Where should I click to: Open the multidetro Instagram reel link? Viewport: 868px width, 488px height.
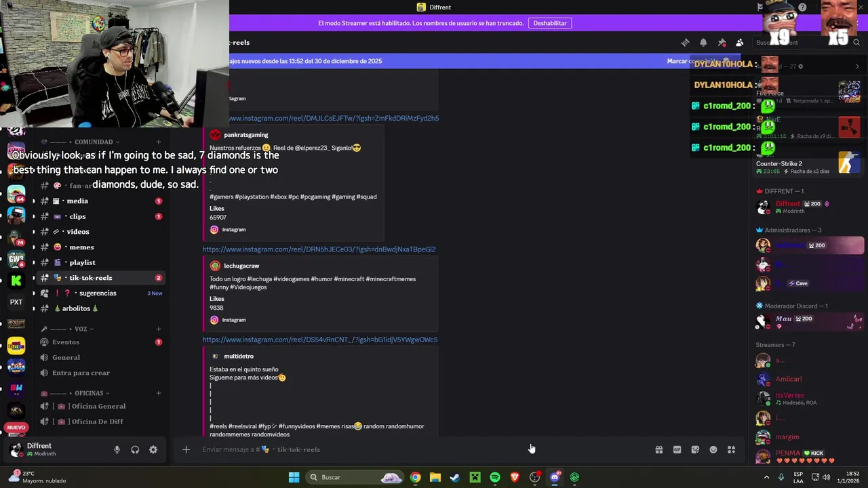click(320, 340)
